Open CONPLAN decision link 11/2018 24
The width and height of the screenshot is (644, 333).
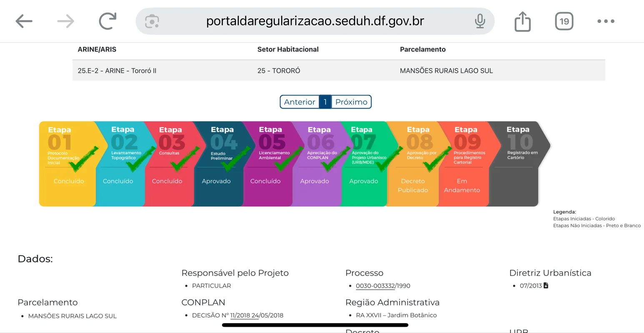(245, 316)
